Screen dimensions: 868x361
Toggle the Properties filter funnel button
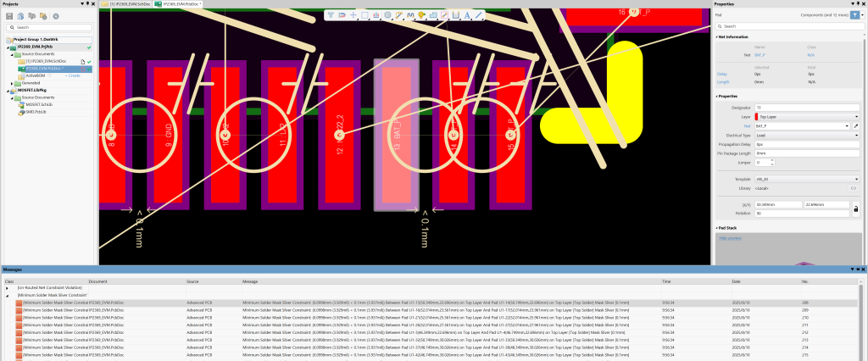pyautogui.click(x=854, y=14)
